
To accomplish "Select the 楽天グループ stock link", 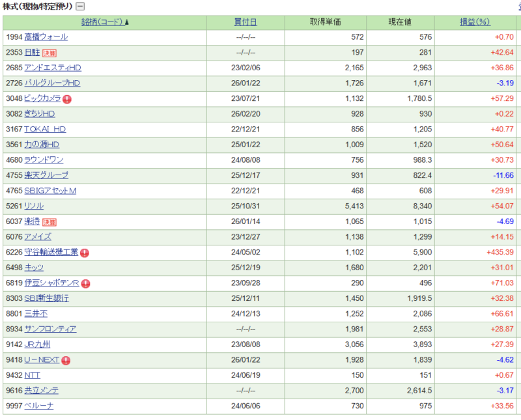I will coord(46,175).
